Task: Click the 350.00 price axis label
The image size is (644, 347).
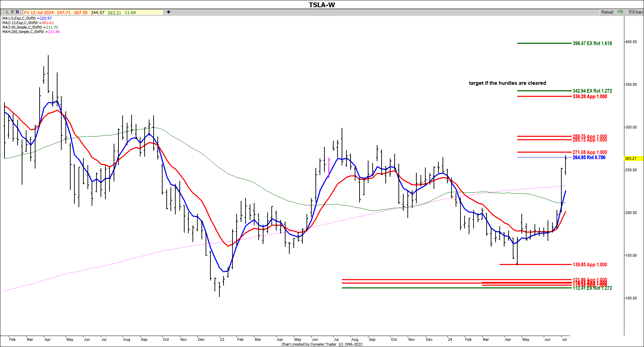Action: click(x=631, y=84)
